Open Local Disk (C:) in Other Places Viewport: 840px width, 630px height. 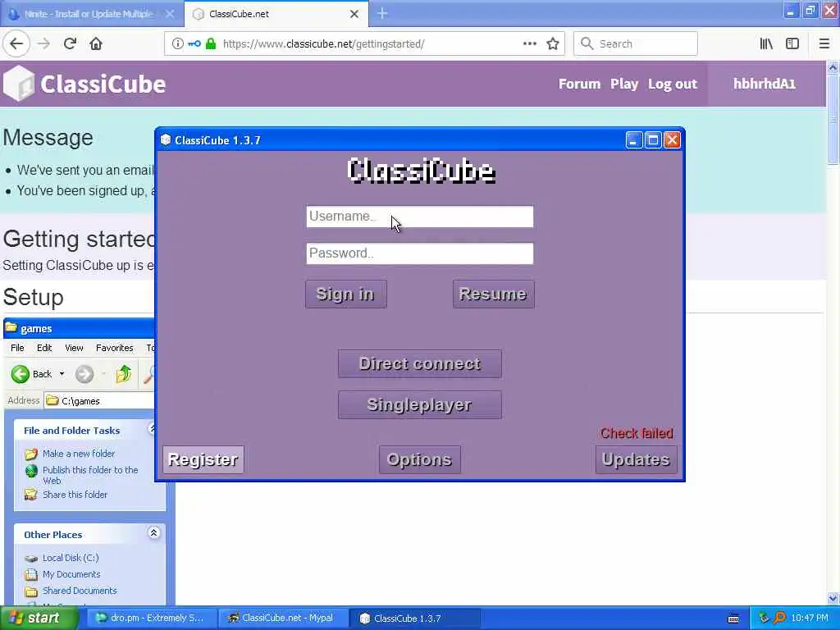[x=71, y=558]
